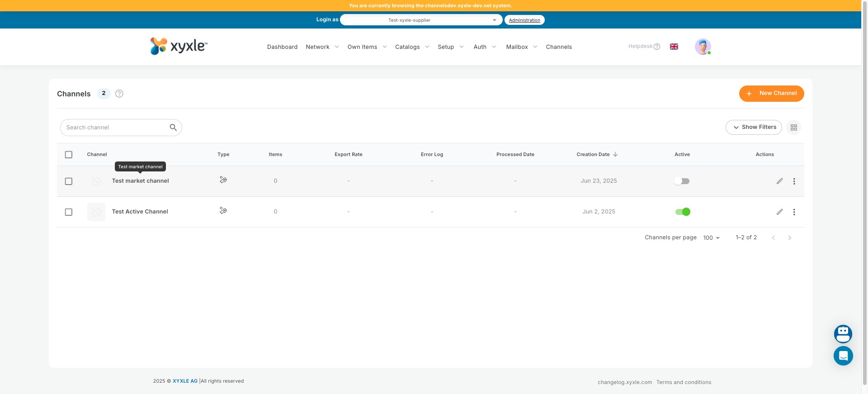Disable the Test Active Channel toggle
The height and width of the screenshot is (394, 868).
(682, 212)
